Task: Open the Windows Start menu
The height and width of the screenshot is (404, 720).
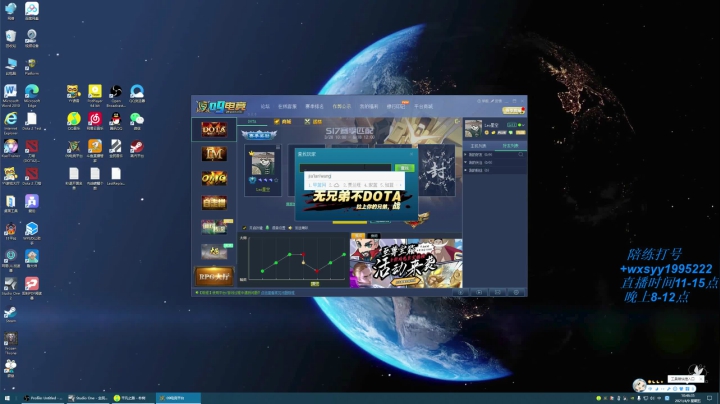Action: click(x=7, y=398)
